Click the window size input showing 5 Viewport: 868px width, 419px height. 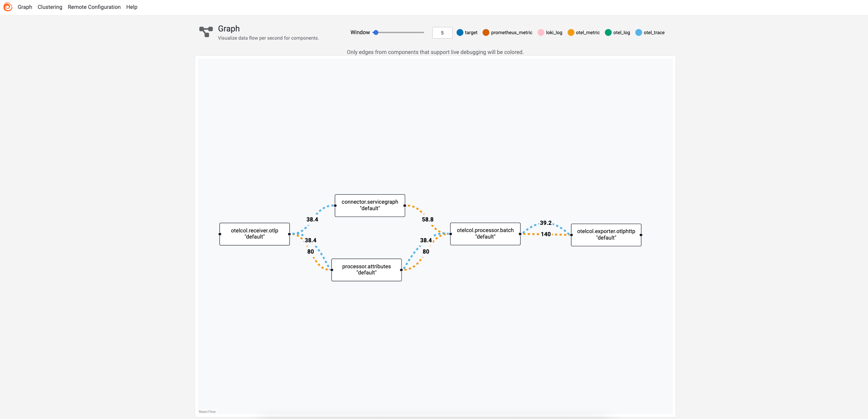pos(442,32)
